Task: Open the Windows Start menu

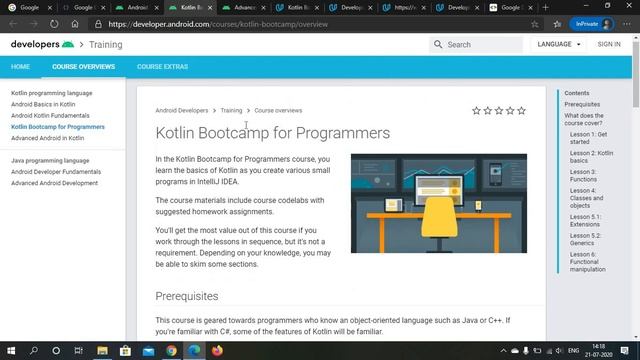Action: point(11,351)
